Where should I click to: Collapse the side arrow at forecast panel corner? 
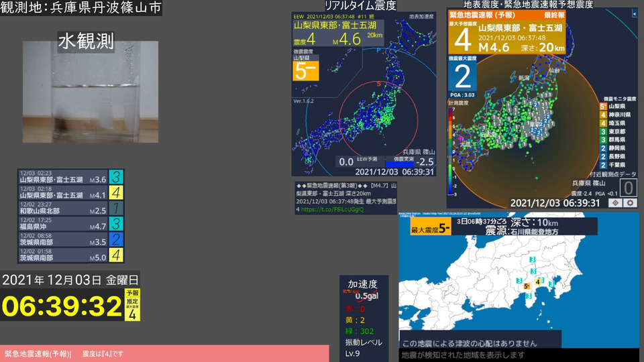635,13
